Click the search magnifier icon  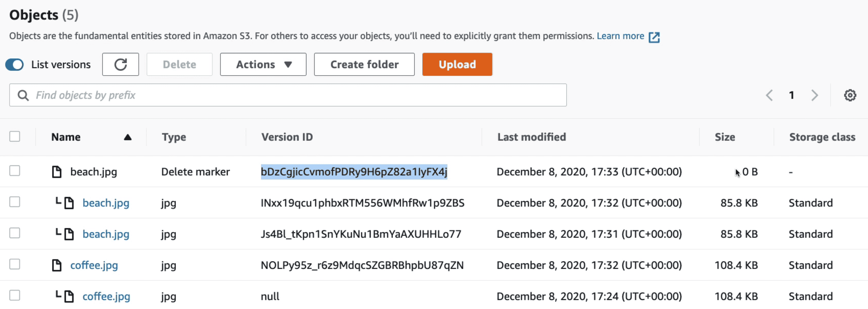[23, 95]
